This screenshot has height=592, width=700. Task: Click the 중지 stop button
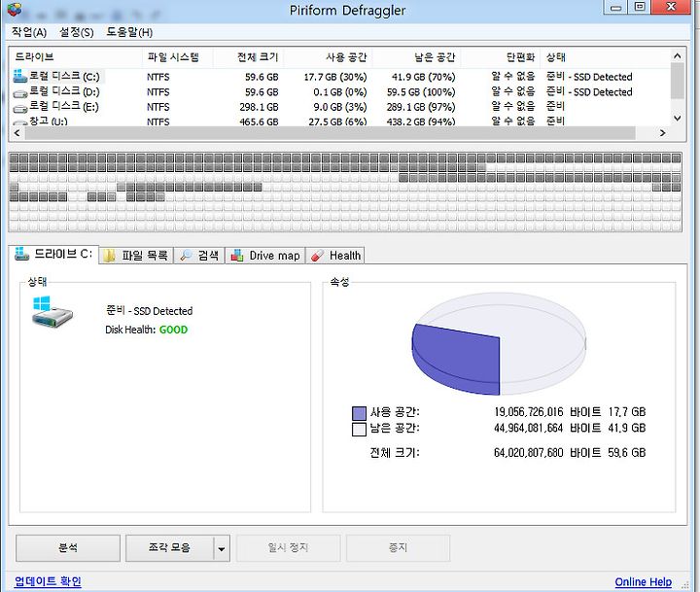[398, 548]
